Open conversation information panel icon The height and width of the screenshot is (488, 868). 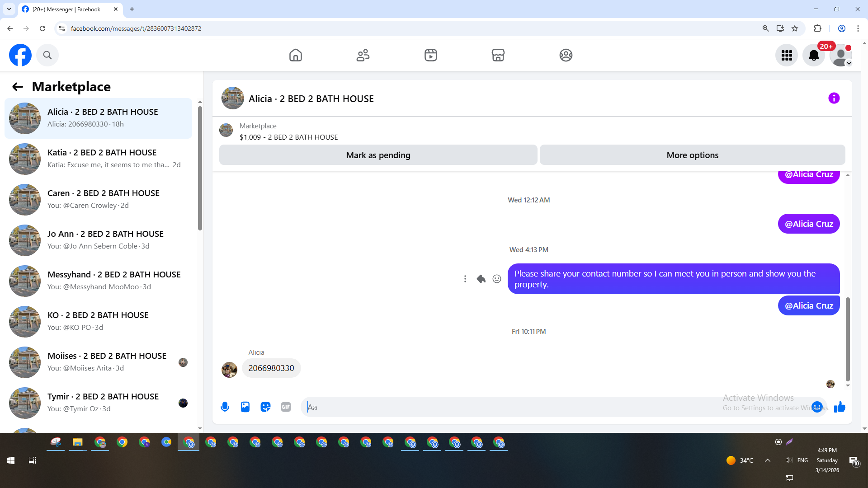tap(834, 98)
